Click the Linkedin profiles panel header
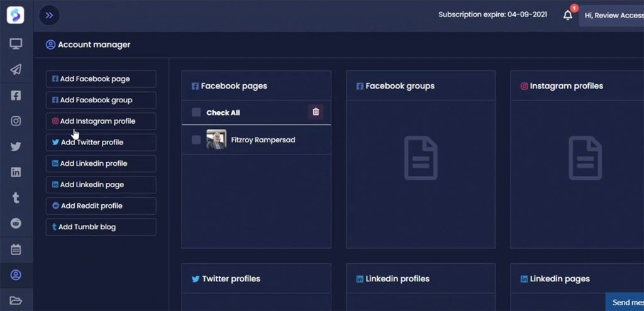The width and height of the screenshot is (644, 311). point(421,278)
